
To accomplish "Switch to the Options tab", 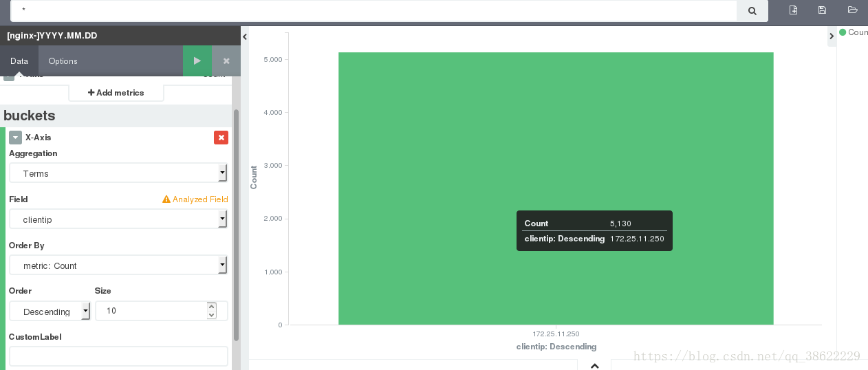I will coord(63,61).
